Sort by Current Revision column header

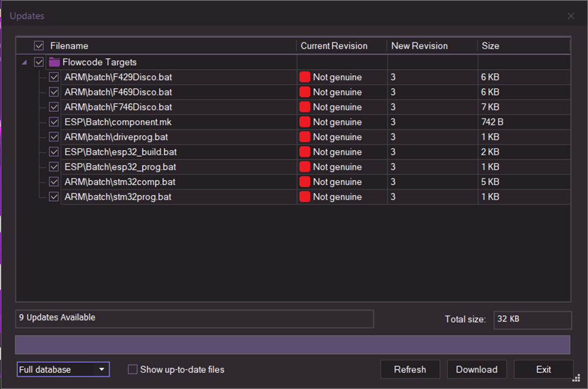click(334, 46)
